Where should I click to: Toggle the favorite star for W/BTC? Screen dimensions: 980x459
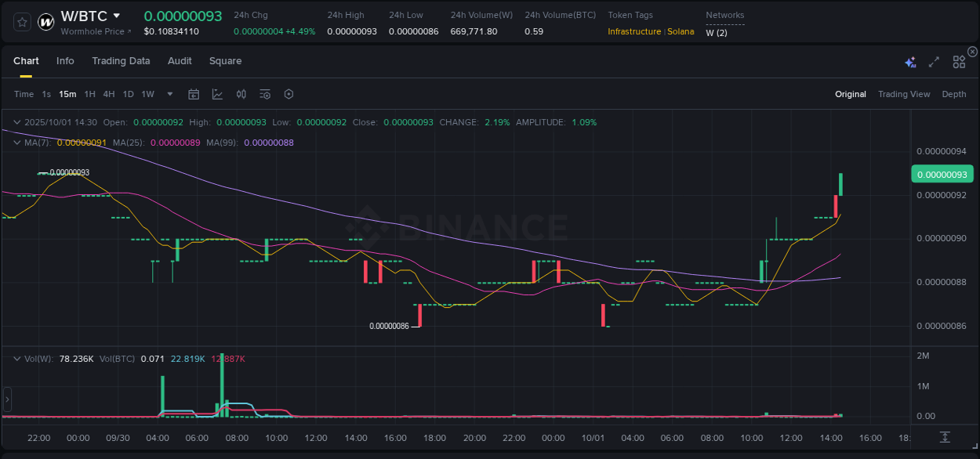coord(22,21)
